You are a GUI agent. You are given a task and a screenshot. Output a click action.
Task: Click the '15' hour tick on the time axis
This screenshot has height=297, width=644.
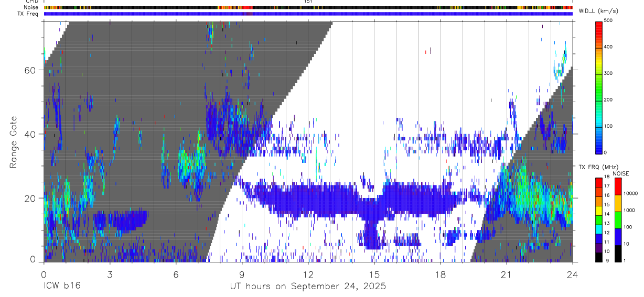click(374, 274)
